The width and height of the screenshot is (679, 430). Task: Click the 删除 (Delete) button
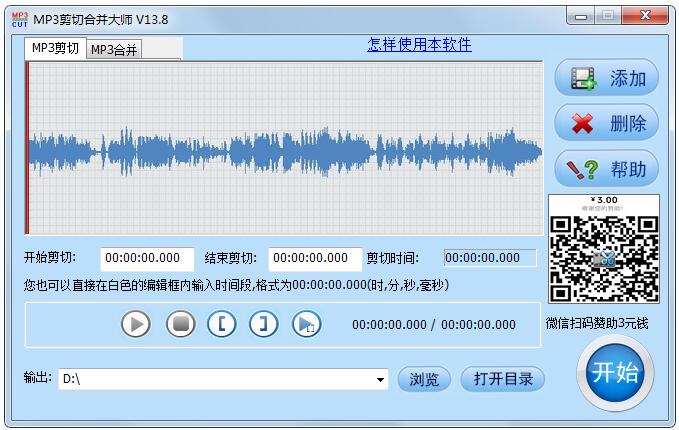tap(606, 124)
